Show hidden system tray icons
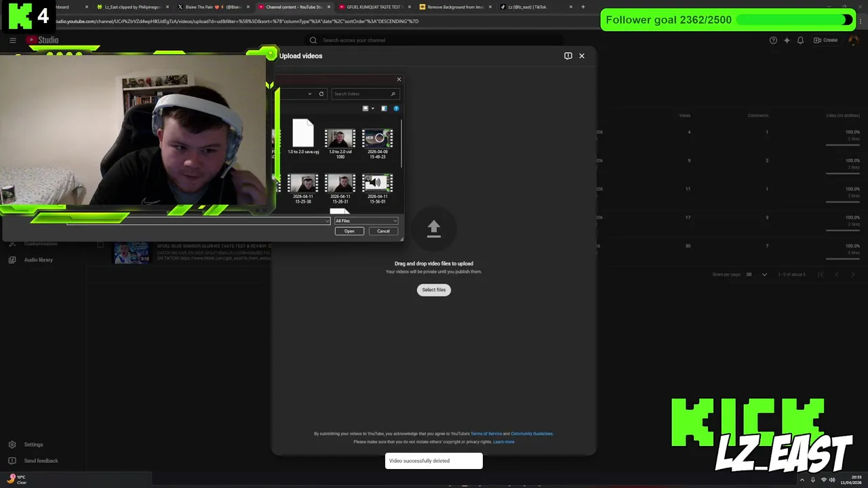Viewport: 868px width, 488px height. (804, 480)
